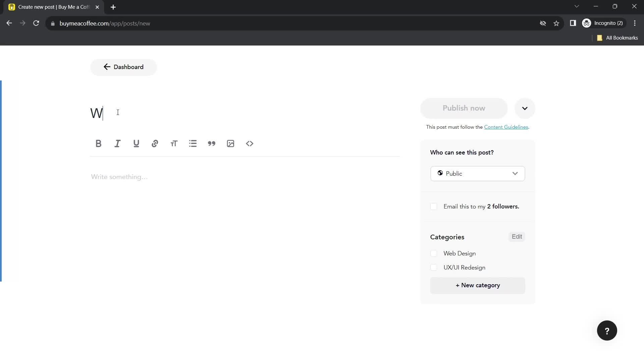Open the tab search dropdown arrow
Screen dimensions: 644x362
(577, 6)
